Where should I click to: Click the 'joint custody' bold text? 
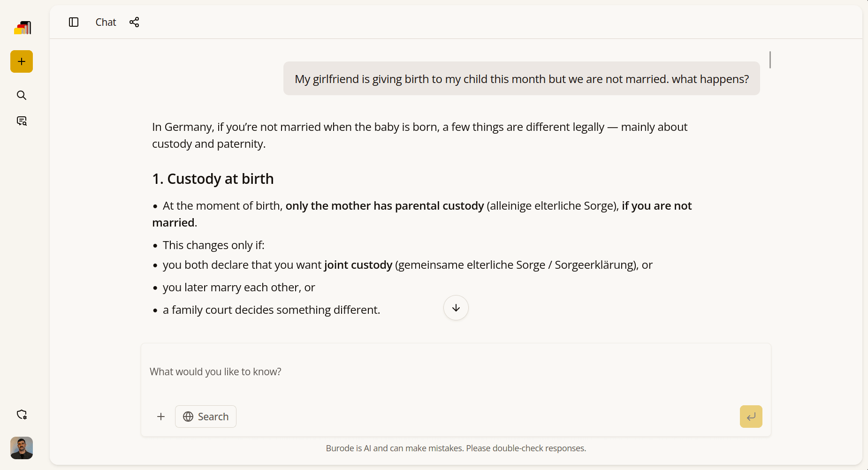tap(358, 265)
